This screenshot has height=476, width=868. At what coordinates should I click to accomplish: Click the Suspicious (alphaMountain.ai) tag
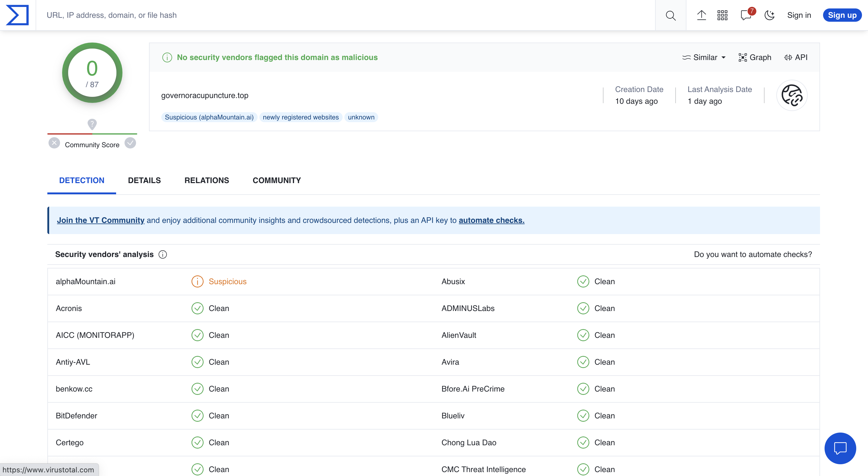[209, 117]
